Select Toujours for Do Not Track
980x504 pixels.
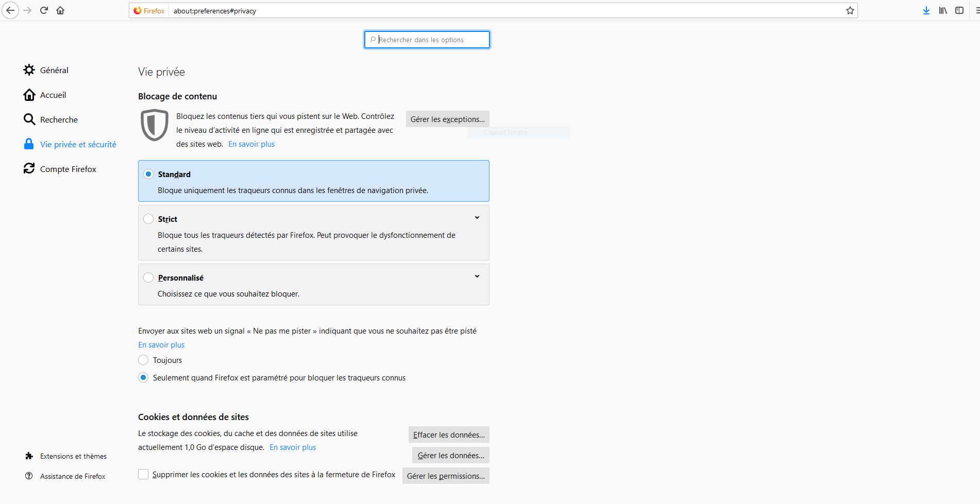(143, 360)
